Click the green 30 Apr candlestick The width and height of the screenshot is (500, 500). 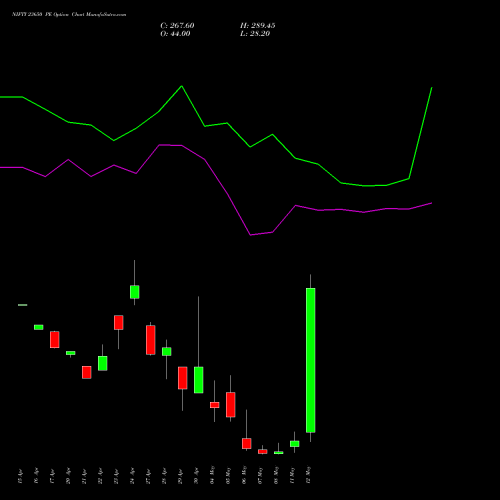coord(199,380)
